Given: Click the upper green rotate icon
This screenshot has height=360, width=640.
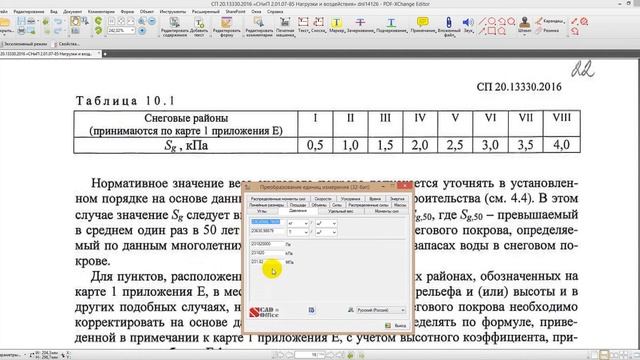Looking at the screenshot, I should click(98, 21).
